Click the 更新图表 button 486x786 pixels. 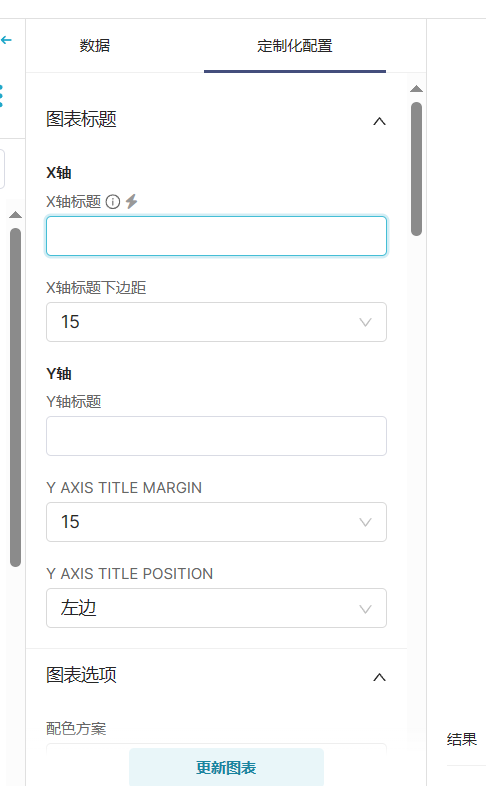coord(226,767)
